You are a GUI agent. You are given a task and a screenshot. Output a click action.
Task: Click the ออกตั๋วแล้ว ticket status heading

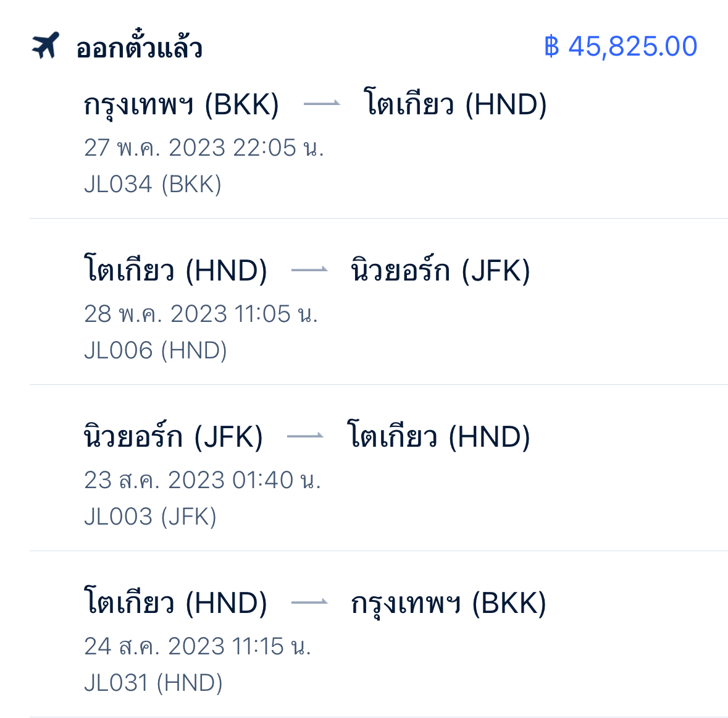coord(140,46)
